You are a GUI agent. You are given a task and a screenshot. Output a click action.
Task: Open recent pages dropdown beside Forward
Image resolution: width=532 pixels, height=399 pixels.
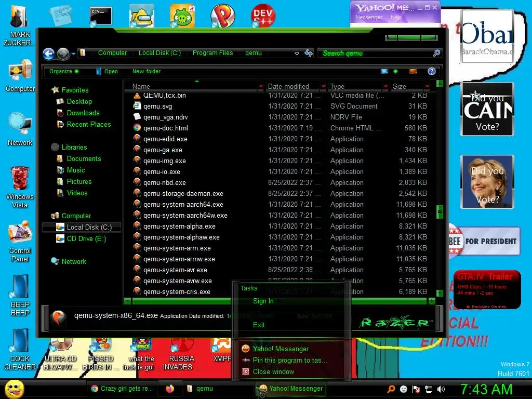point(73,54)
